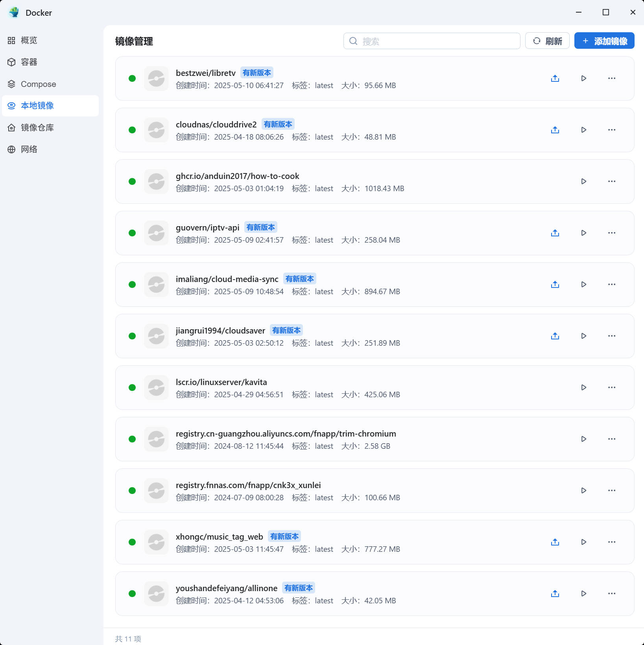Run the trim-chromium image
Screen dimensions: 644x645
tap(584, 439)
